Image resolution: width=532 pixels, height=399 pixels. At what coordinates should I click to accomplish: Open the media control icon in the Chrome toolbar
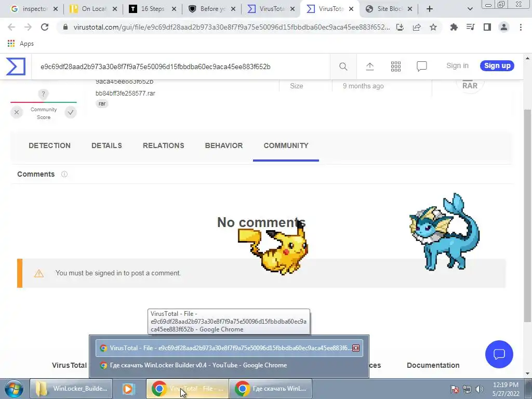pyautogui.click(x=470, y=27)
